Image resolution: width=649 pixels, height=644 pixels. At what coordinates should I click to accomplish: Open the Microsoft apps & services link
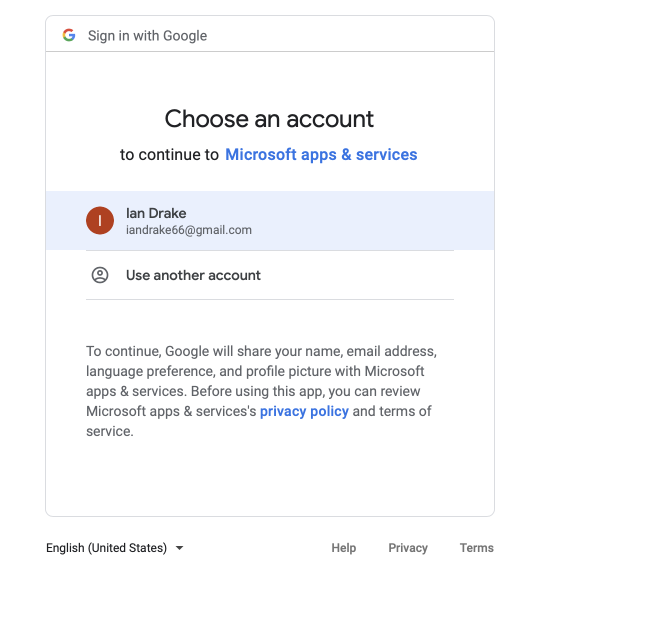321,154
